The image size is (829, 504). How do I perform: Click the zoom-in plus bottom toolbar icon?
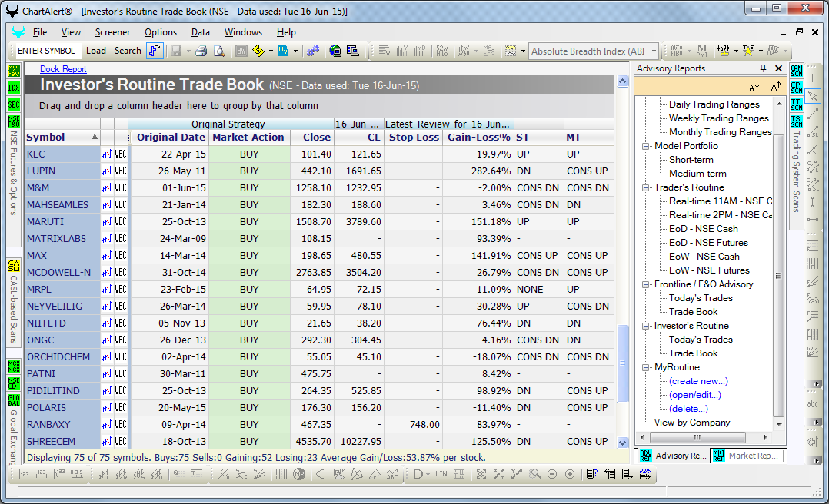coord(569,474)
